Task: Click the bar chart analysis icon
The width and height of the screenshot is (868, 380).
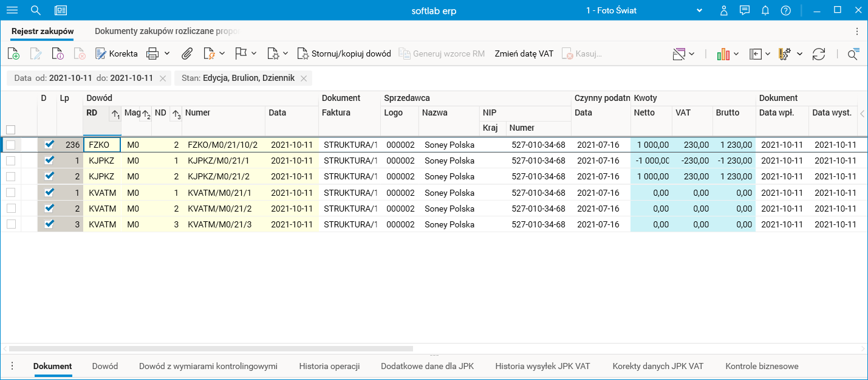Action: click(x=723, y=54)
